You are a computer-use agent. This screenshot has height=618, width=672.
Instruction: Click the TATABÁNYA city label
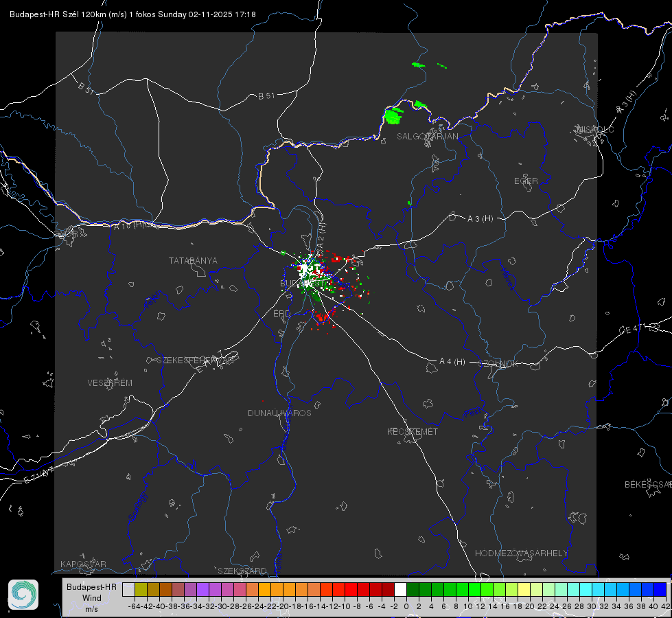(x=193, y=261)
